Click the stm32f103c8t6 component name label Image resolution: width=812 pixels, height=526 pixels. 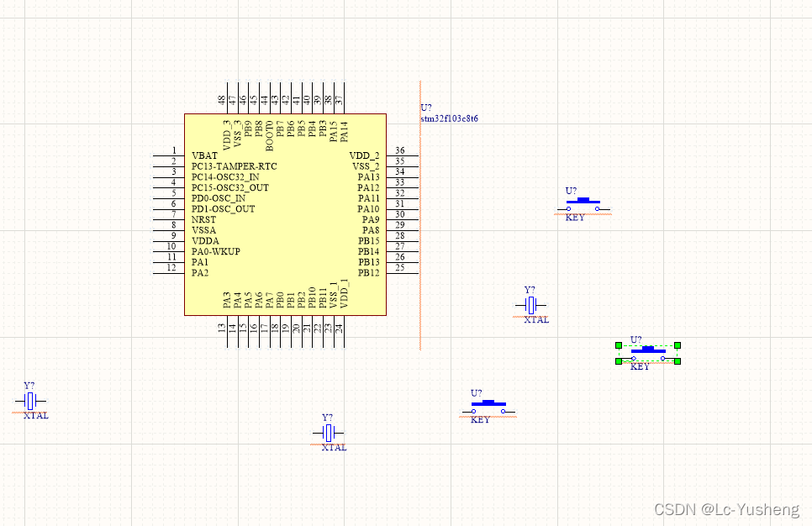(449, 118)
